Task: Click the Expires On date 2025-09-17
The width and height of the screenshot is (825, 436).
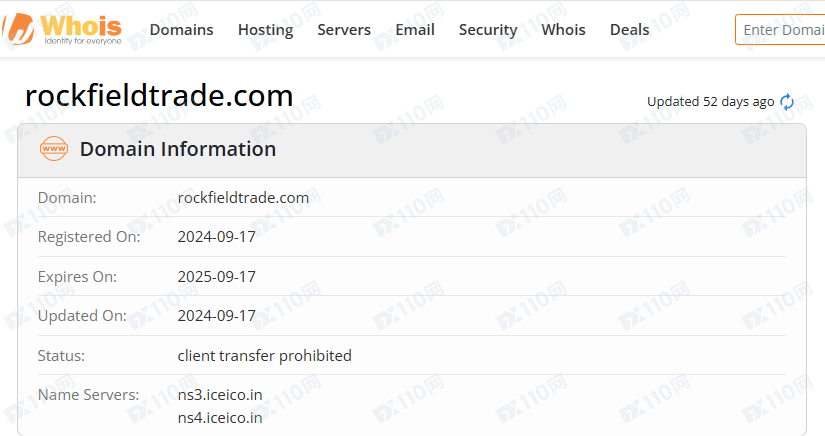Action: pos(216,276)
